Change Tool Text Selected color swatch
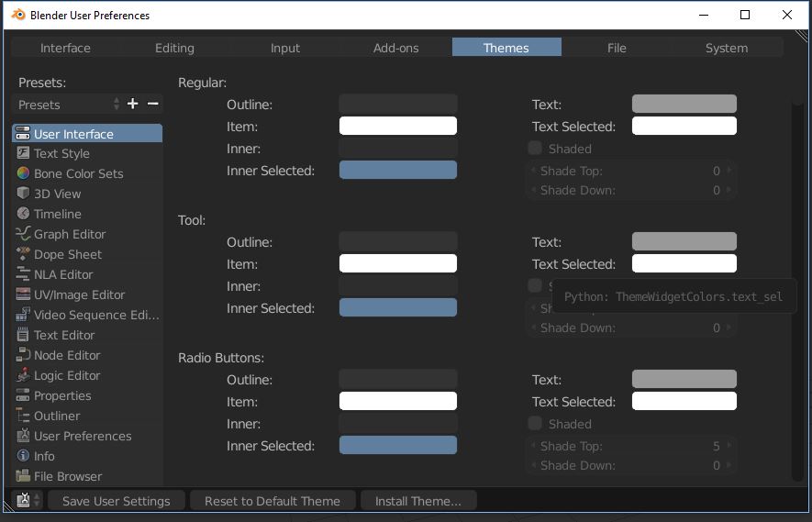Image resolution: width=812 pixels, height=522 pixels. click(x=684, y=263)
